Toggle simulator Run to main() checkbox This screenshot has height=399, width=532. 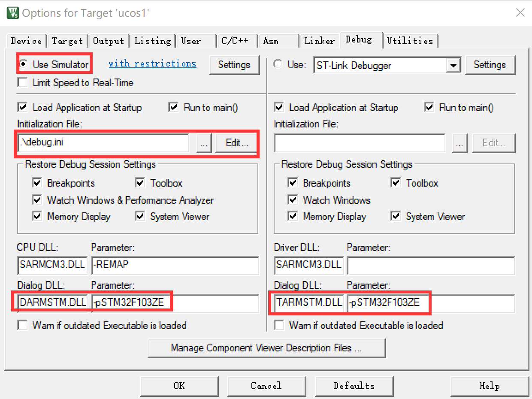(174, 107)
